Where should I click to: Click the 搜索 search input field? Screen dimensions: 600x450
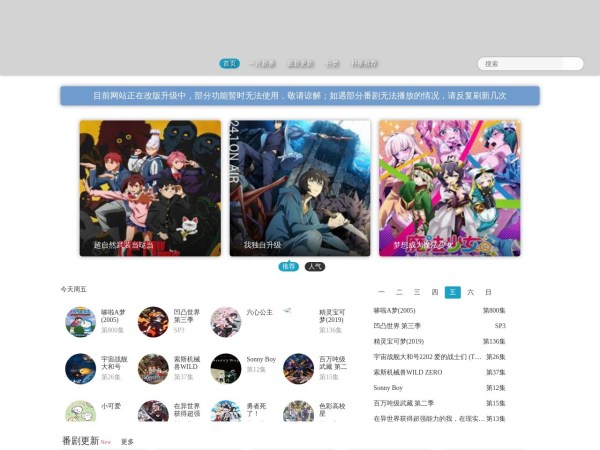click(x=530, y=63)
